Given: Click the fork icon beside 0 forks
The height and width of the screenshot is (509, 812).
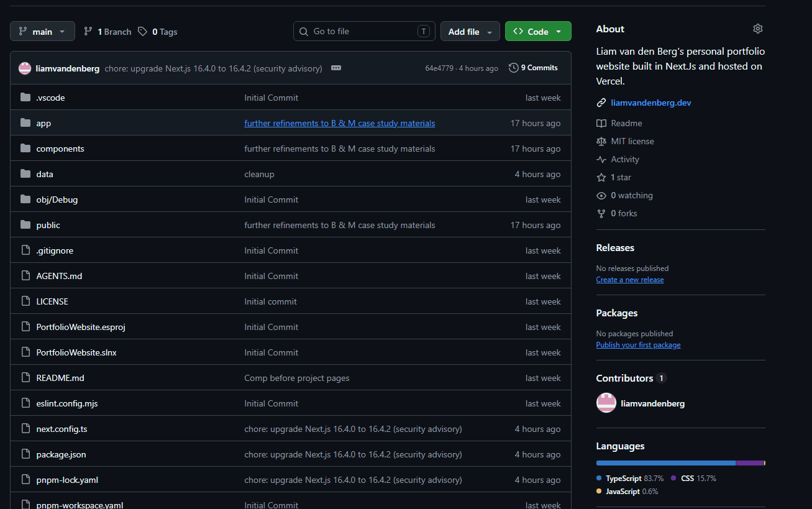Looking at the screenshot, I should (601, 213).
